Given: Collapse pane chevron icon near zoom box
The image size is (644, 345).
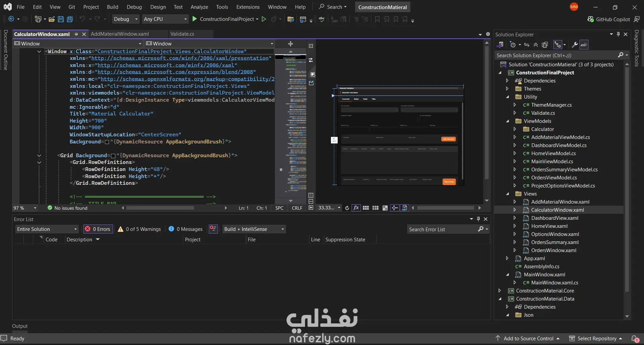Looking at the screenshot, I should 311,208.
